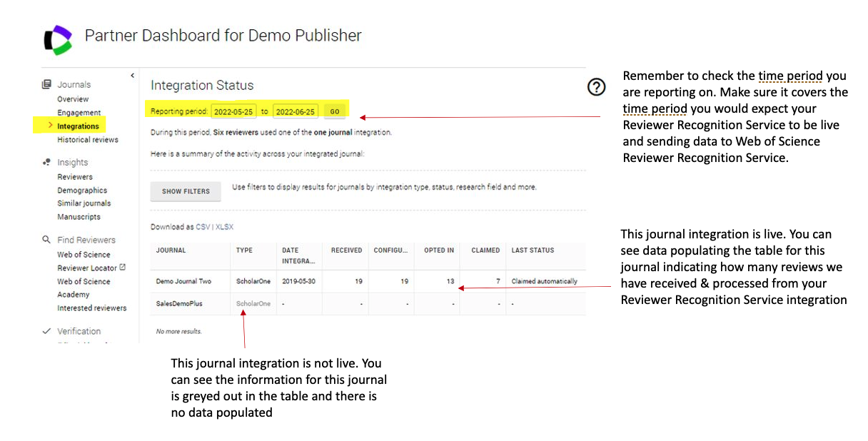Screen dimensions: 868x441
Task: Click the Verification section heading
Action: [79, 331]
